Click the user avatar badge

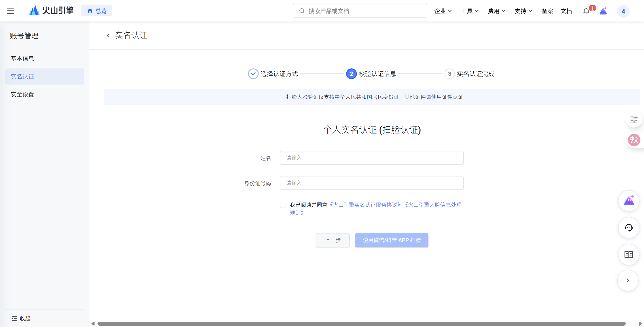(623, 11)
